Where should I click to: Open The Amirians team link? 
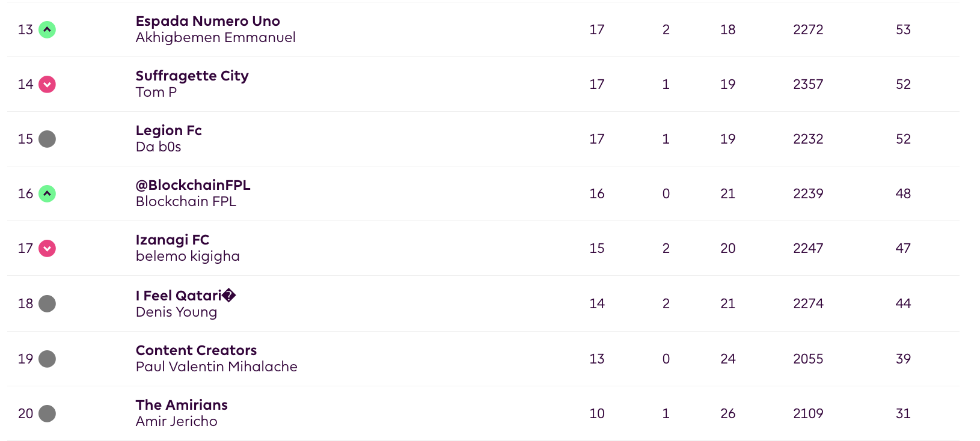pyautogui.click(x=182, y=405)
